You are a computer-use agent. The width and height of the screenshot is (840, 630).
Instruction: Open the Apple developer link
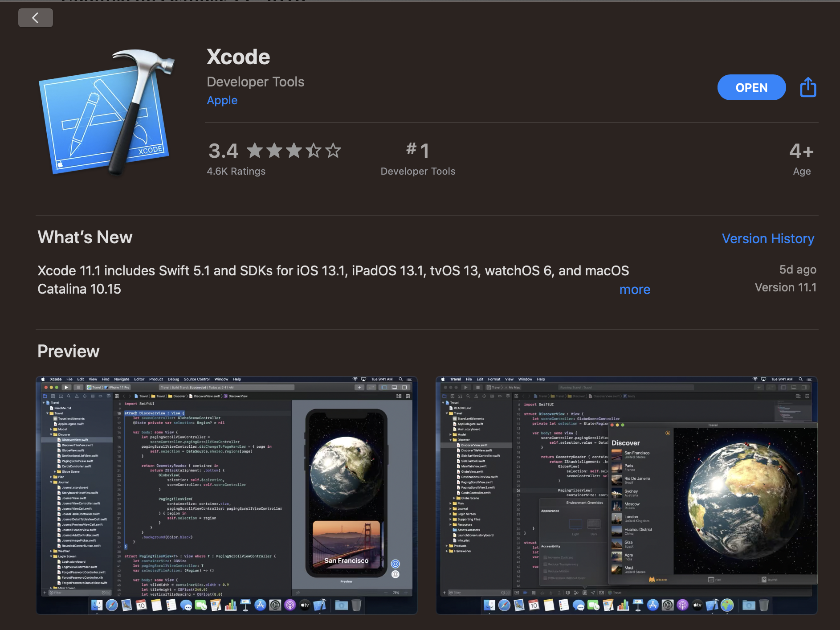pyautogui.click(x=222, y=100)
